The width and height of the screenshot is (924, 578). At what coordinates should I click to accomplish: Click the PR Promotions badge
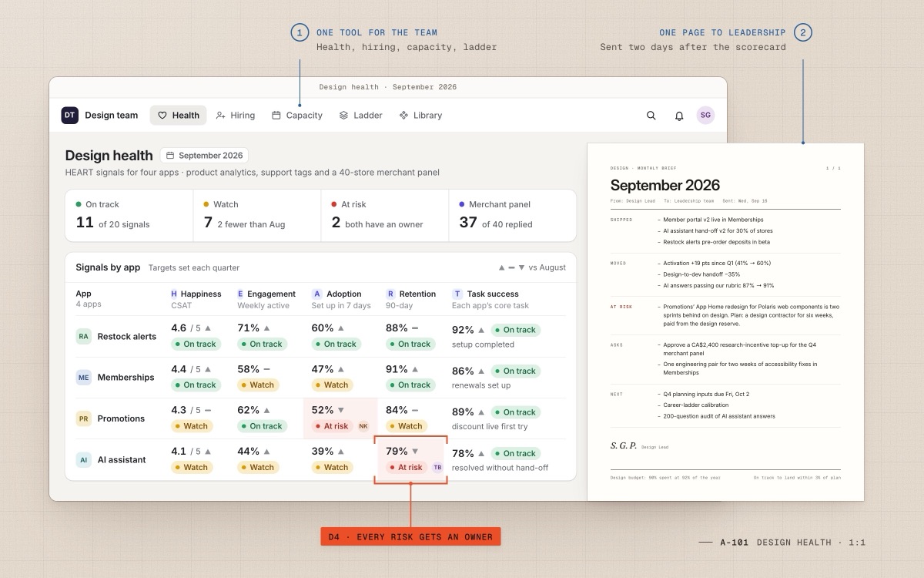(83, 418)
